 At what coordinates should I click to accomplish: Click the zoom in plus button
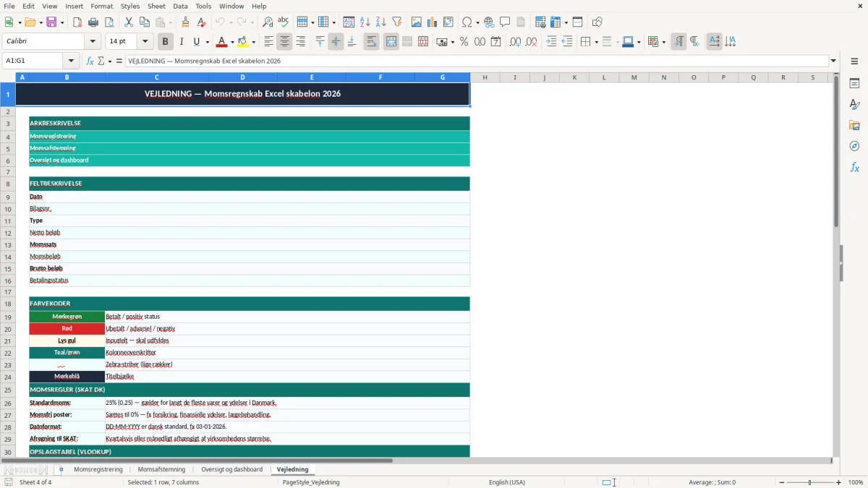[x=839, y=482]
